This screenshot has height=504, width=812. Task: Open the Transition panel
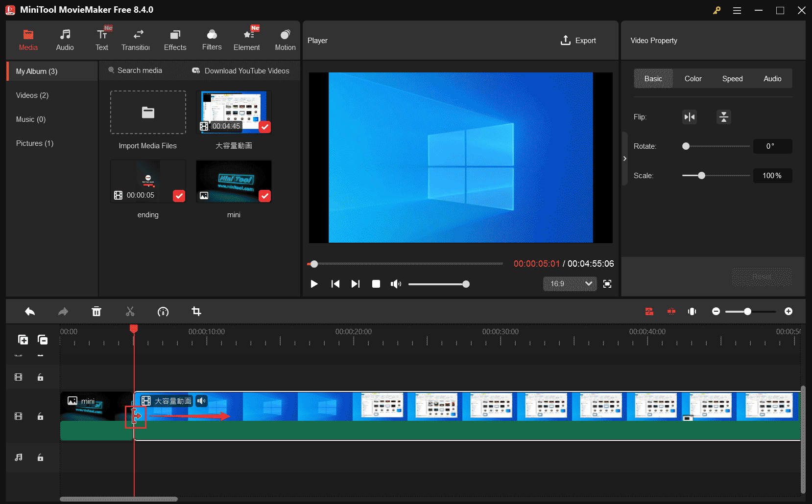136,39
